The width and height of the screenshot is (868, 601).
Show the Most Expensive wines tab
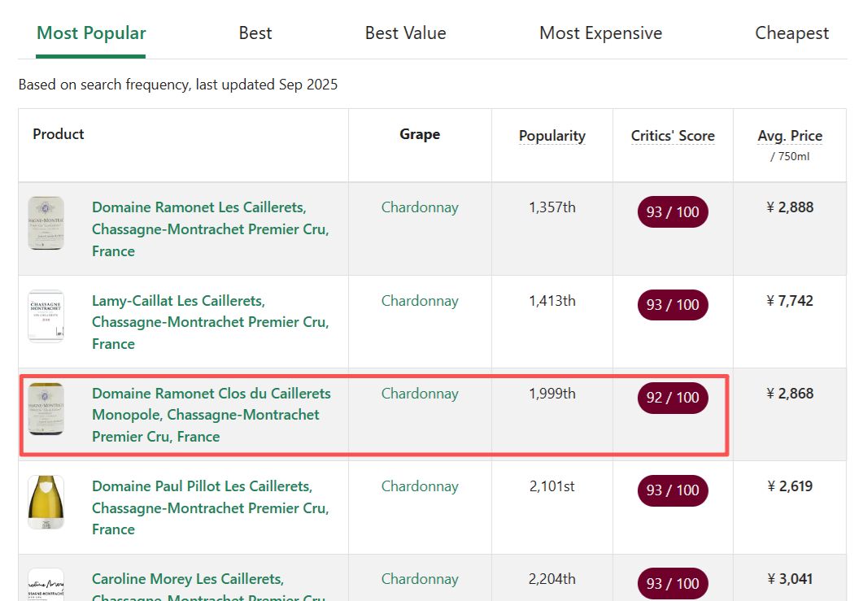coord(600,33)
